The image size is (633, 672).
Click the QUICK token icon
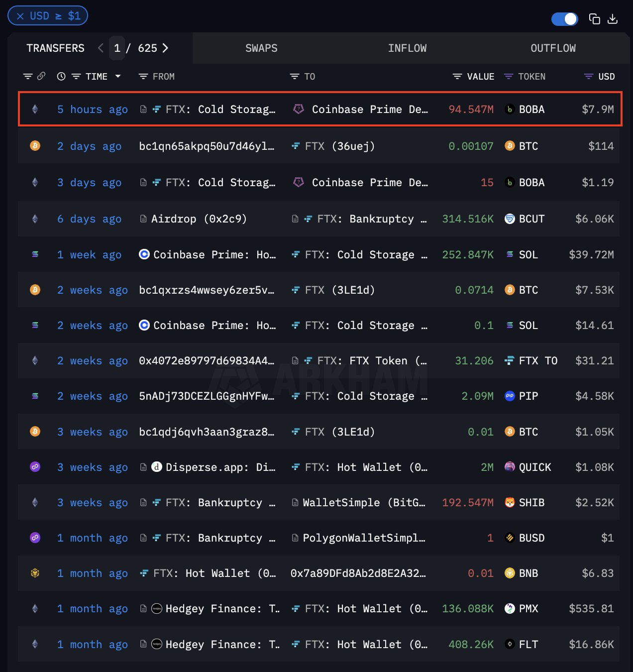coord(510,467)
